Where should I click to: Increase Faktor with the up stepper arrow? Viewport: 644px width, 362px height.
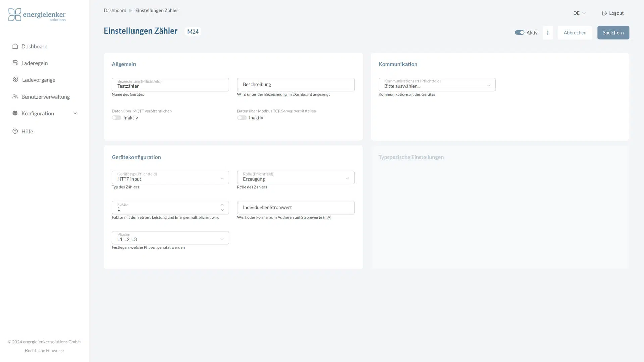(222, 205)
